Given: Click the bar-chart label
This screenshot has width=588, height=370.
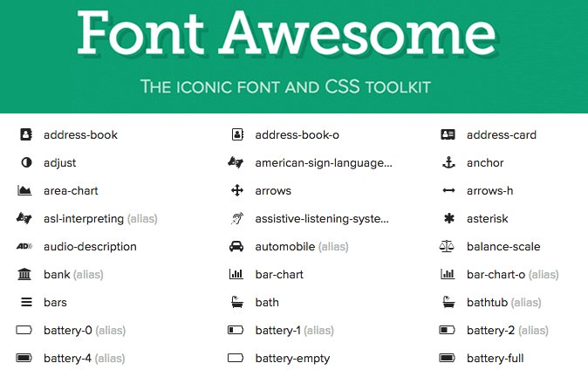Looking at the screenshot, I should (279, 274).
